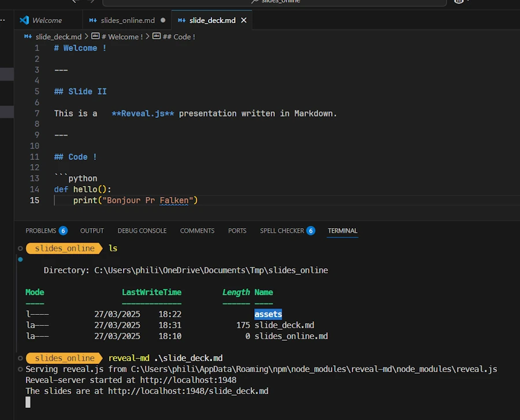Click the 'Length' column header in terminal
The height and width of the screenshot is (420, 520).
point(236,292)
